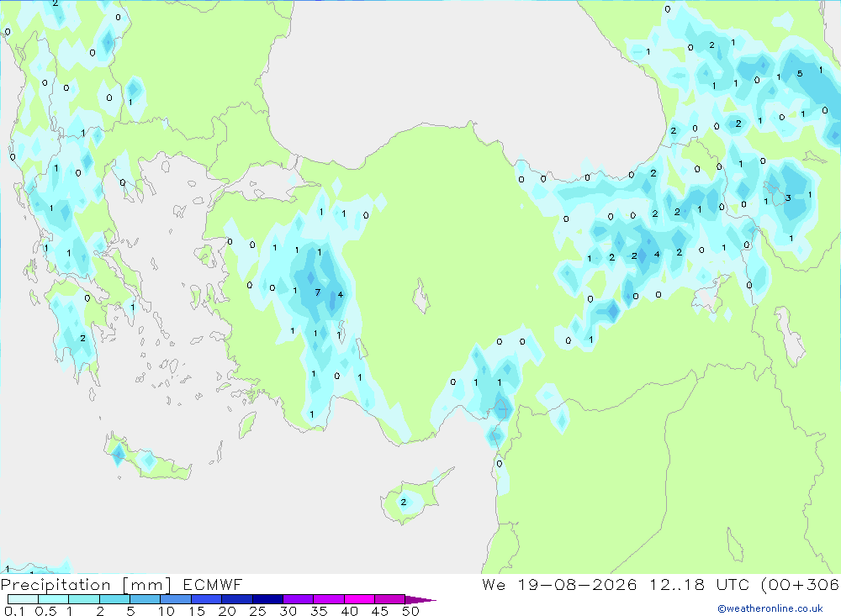This screenshot has height=616, width=841.
Task: Open the ©weatheronline.co.uk link
Action: point(770,608)
